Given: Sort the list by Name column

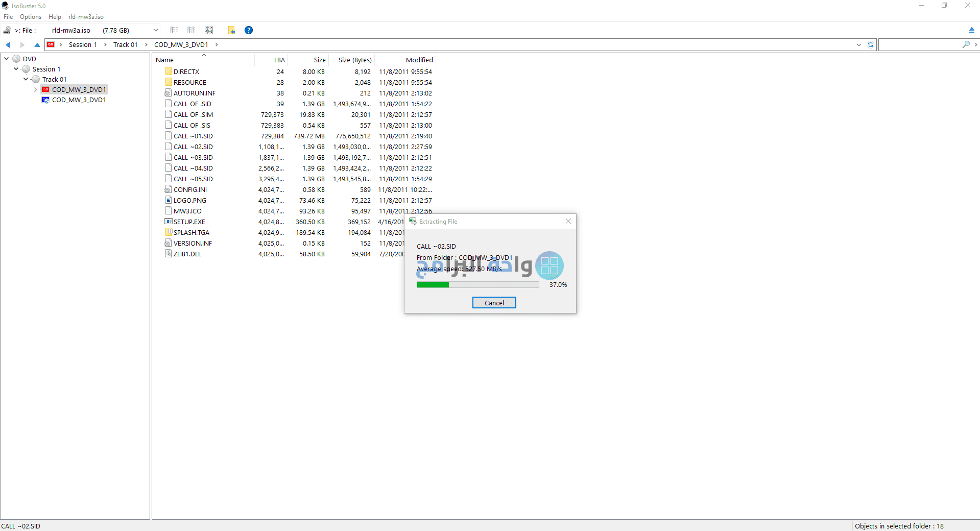Looking at the screenshot, I should tap(203, 60).
